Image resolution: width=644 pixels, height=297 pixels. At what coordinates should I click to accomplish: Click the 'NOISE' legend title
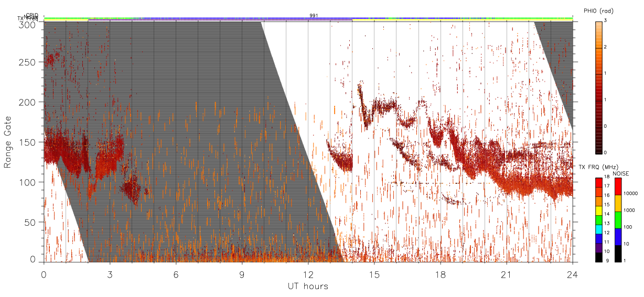tap(620, 173)
